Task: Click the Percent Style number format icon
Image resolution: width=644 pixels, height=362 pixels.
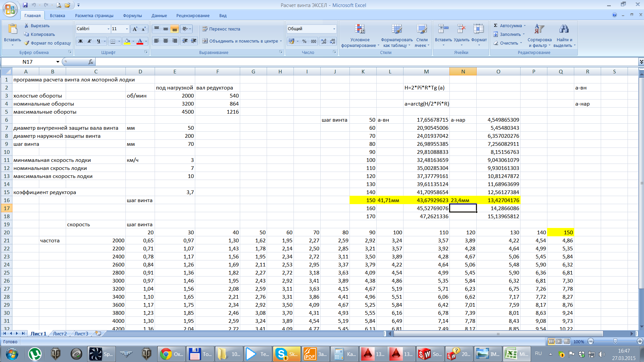Action: (x=304, y=41)
